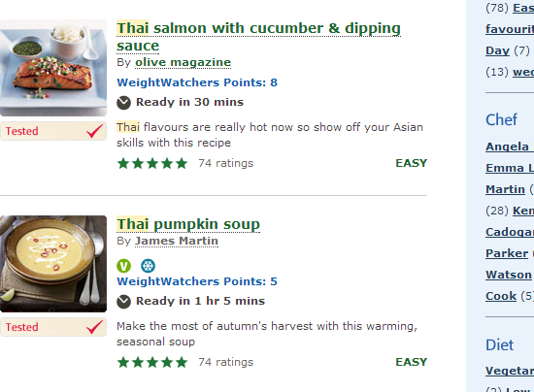Open the James Martin author link
The width and height of the screenshot is (534, 392).
[x=177, y=241]
